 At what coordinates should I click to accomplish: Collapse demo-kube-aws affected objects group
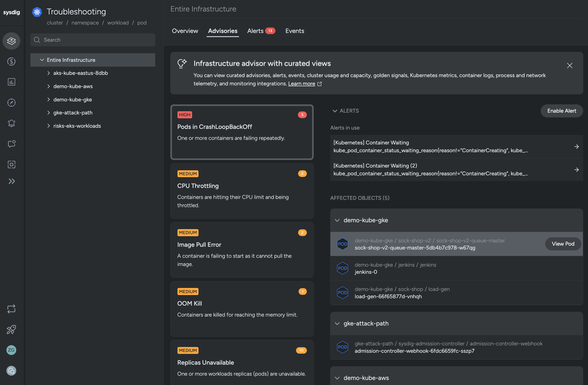point(337,378)
